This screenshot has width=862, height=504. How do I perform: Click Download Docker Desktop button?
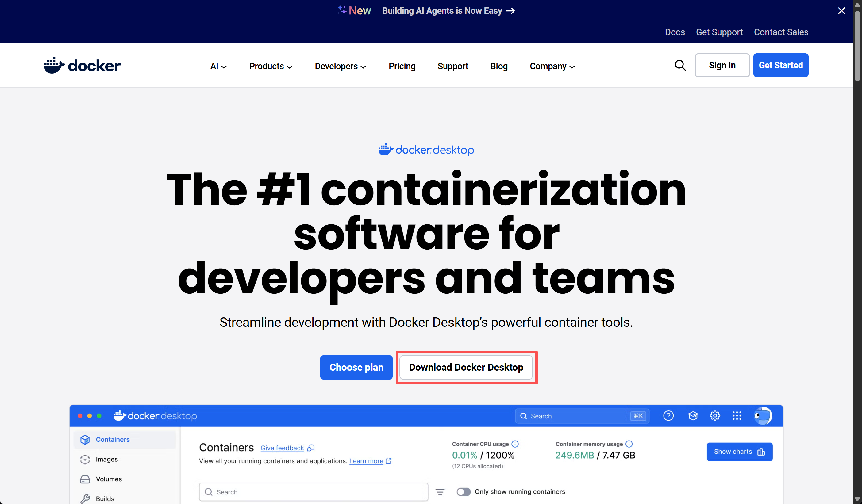click(466, 367)
